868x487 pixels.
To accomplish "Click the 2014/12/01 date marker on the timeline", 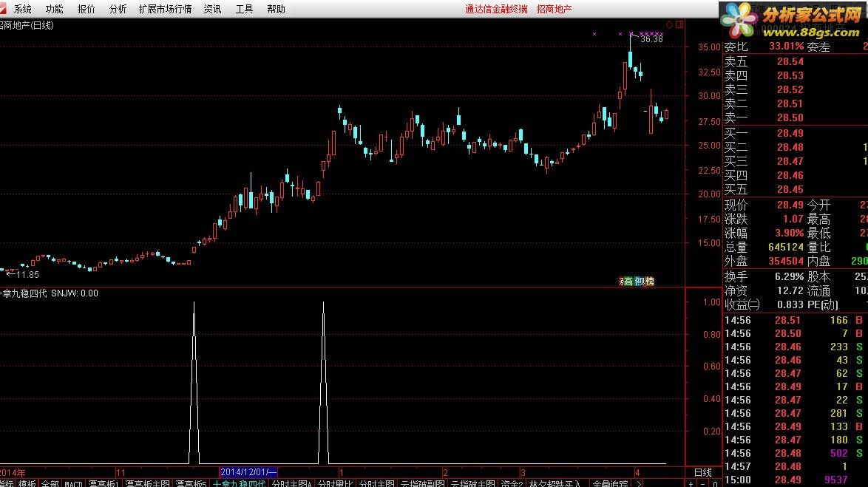I will click(x=248, y=472).
